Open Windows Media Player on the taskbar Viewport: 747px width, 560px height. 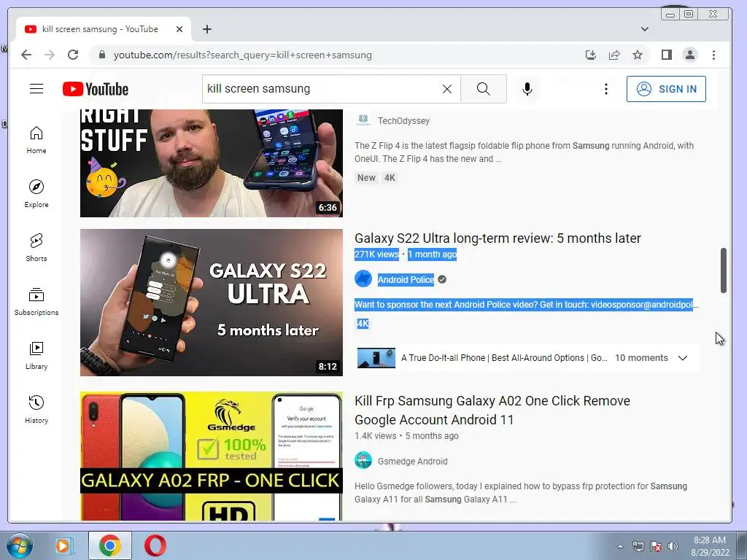tap(63, 545)
